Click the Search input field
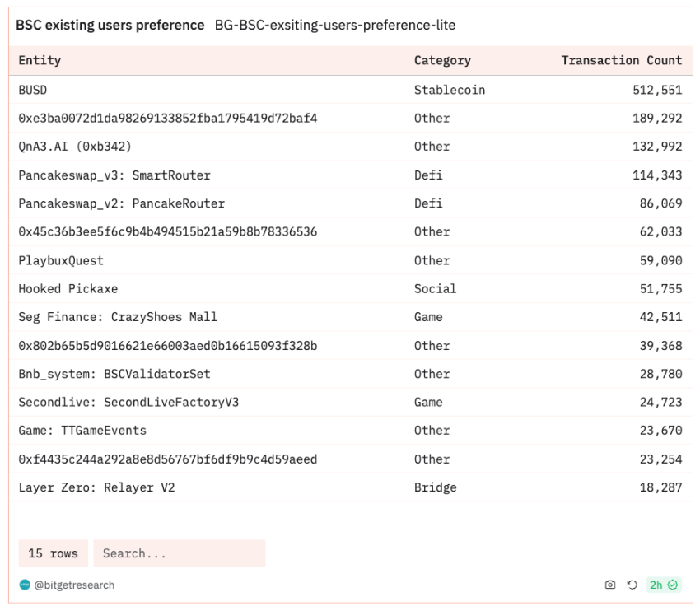 pyautogui.click(x=179, y=553)
